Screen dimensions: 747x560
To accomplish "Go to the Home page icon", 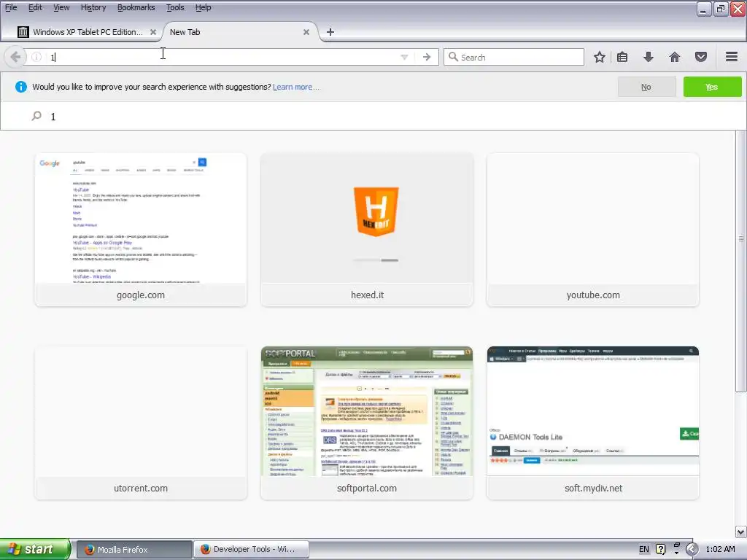I will click(675, 57).
